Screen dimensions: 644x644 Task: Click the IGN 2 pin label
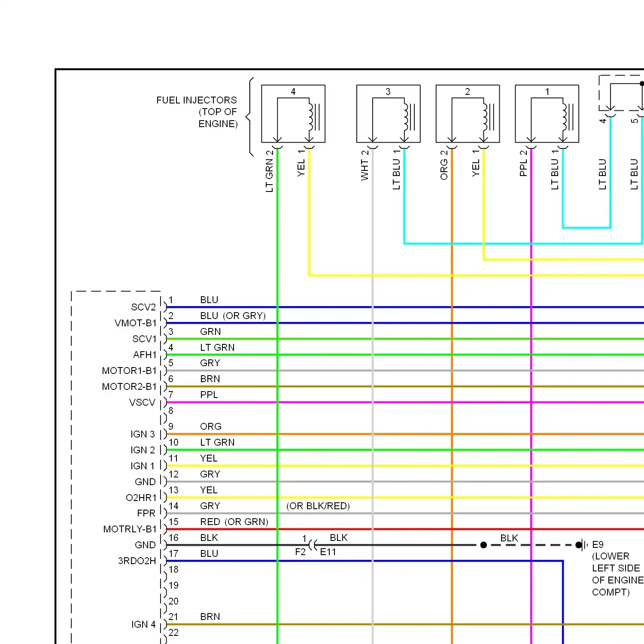[x=143, y=450]
